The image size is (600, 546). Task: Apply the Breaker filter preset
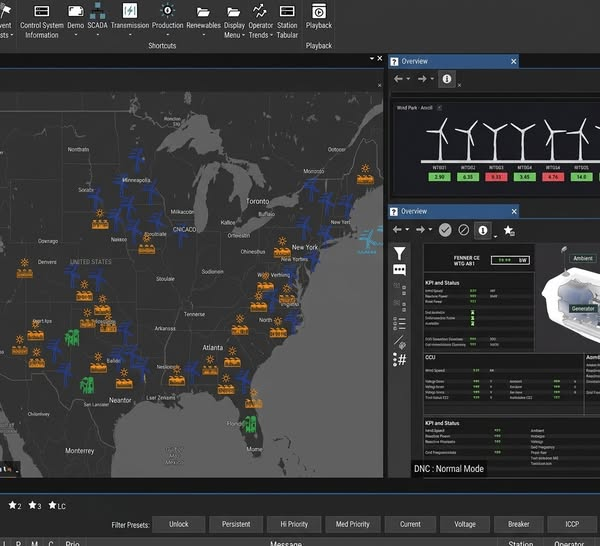tap(518, 524)
